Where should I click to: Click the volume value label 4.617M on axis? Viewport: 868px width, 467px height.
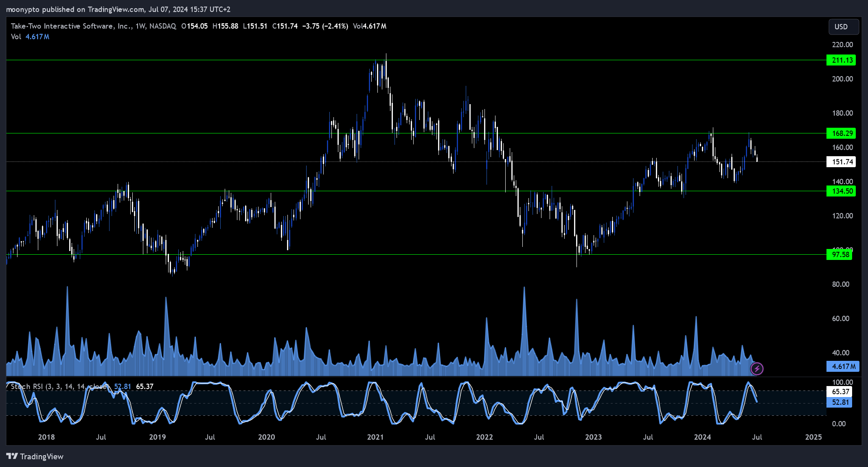point(843,367)
